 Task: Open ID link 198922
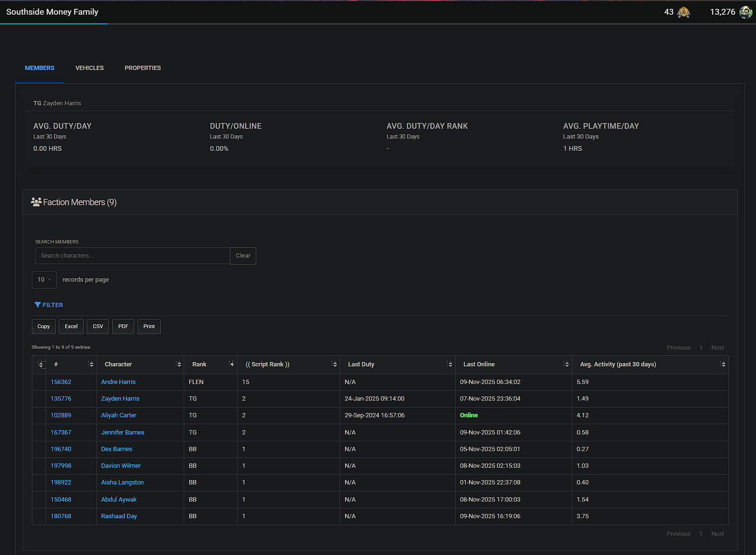[x=61, y=483]
